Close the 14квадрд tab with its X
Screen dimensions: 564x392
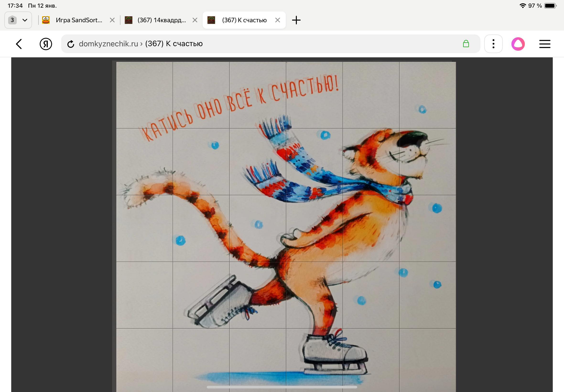pyautogui.click(x=195, y=20)
